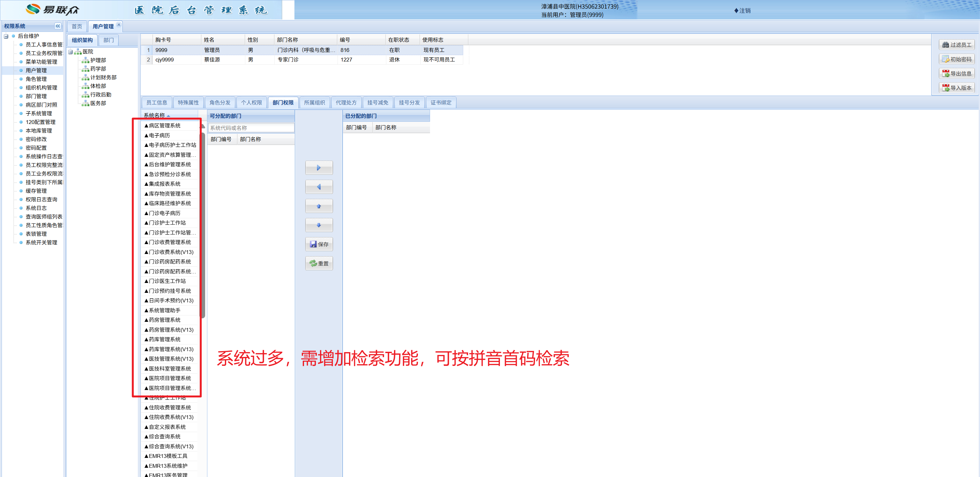Click the 导出信息 export button
This screenshot has width=980, height=477.
(956, 73)
